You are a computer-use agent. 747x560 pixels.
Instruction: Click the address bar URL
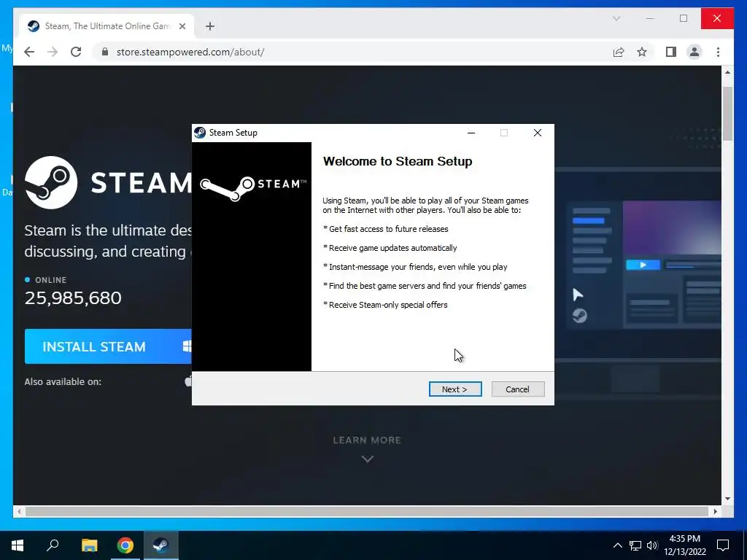(190, 52)
